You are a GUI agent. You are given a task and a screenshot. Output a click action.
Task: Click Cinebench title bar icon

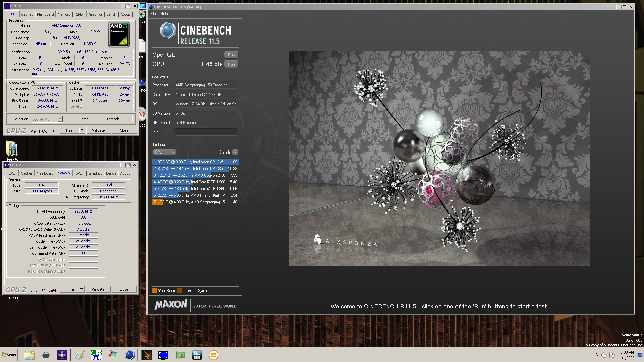point(151,7)
